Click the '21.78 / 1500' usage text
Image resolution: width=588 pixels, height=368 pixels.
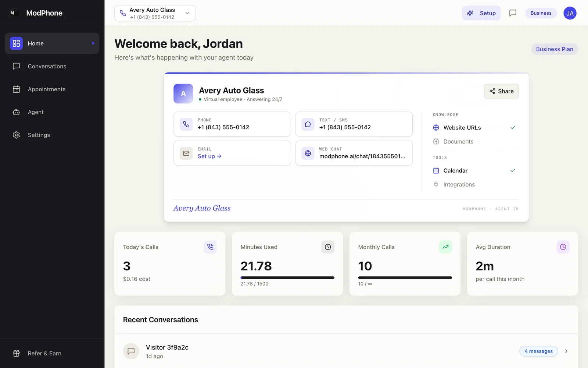tap(254, 284)
